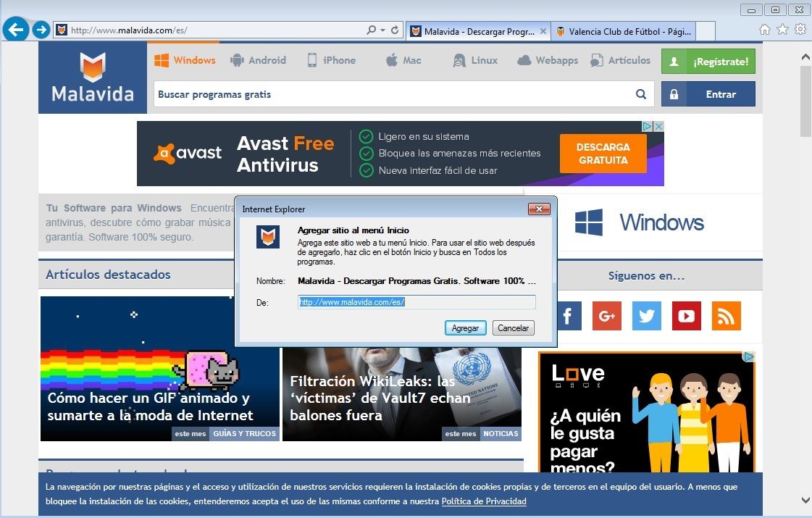This screenshot has width=812, height=518.
Task: Switch to Valencia Club de Fútbol tab
Action: point(624,31)
